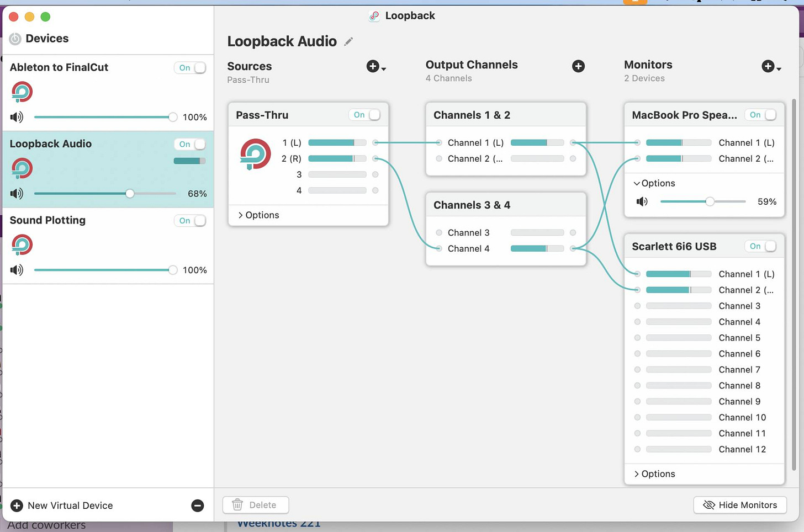Click the pencil icon beside Loopback Audio title
The width and height of the screenshot is (804, 532).
(348, 41)
